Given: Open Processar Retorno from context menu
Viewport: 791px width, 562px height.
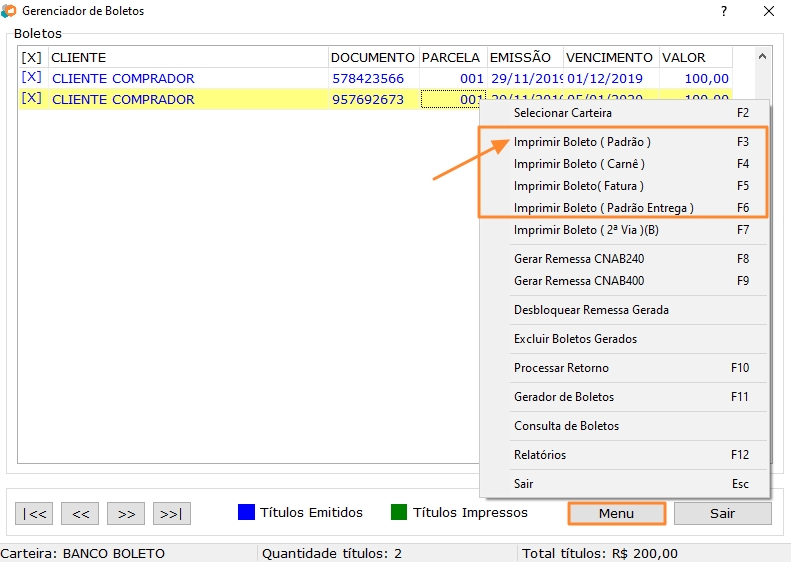Looking at the screenshot, I should 561,368.
